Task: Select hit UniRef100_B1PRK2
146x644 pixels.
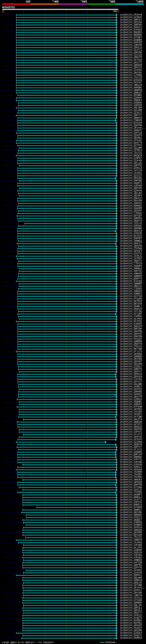Action: click(131, 620)
